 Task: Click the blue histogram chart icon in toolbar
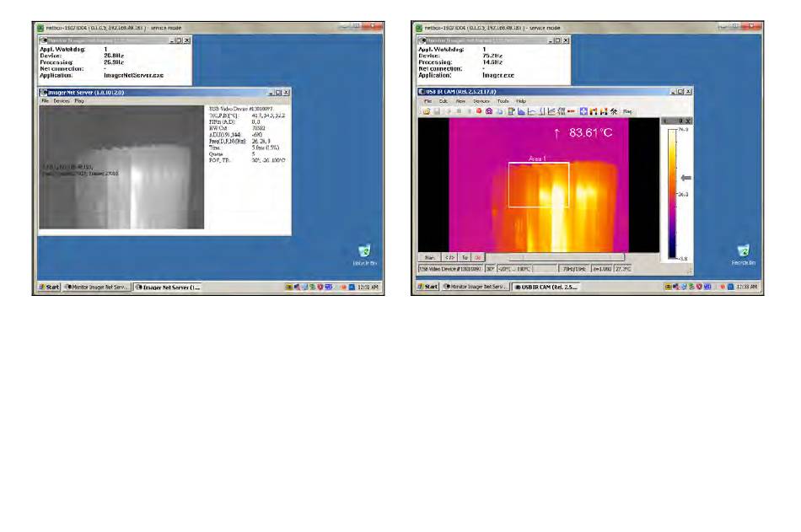click(x=521, y=111)
